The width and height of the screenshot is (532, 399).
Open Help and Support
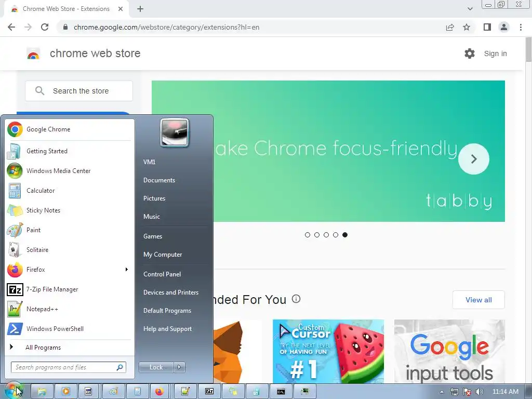[167, 329]
